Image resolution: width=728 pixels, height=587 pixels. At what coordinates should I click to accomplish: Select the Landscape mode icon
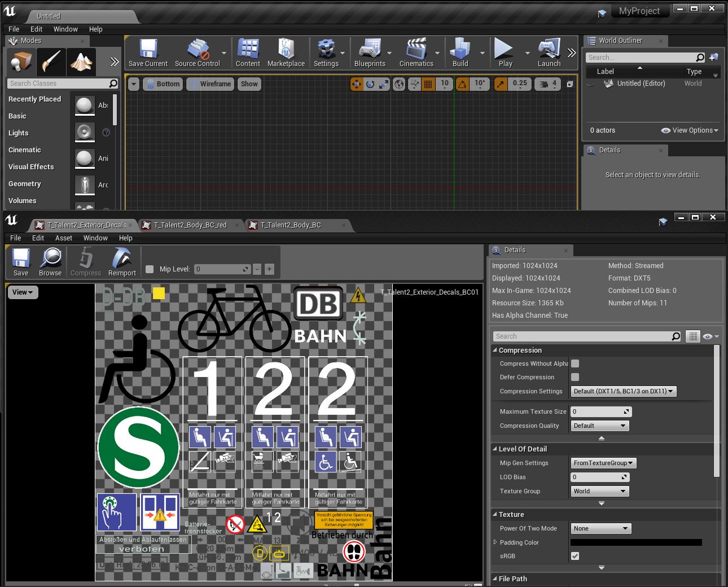coord(81,62)
